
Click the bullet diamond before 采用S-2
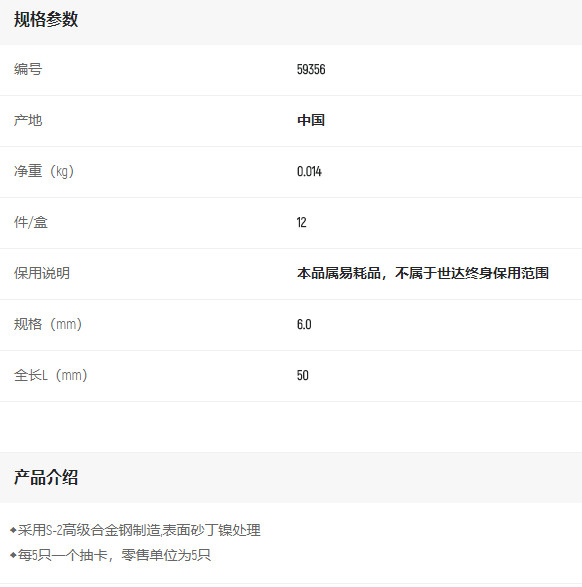13,530
